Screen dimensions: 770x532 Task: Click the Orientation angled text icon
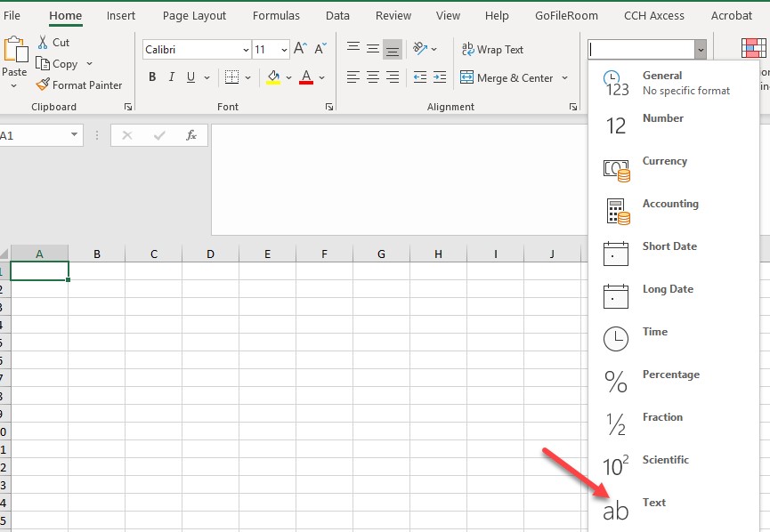tap(420, 49)
